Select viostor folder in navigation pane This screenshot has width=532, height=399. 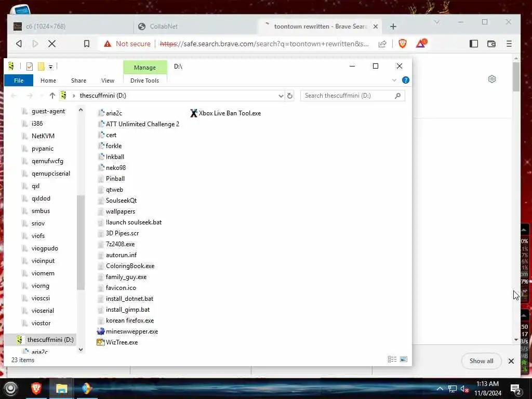41,323
